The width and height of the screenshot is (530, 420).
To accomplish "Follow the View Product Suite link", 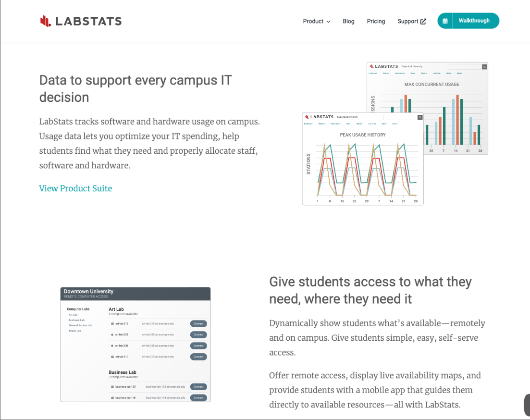I will (75, 188).
